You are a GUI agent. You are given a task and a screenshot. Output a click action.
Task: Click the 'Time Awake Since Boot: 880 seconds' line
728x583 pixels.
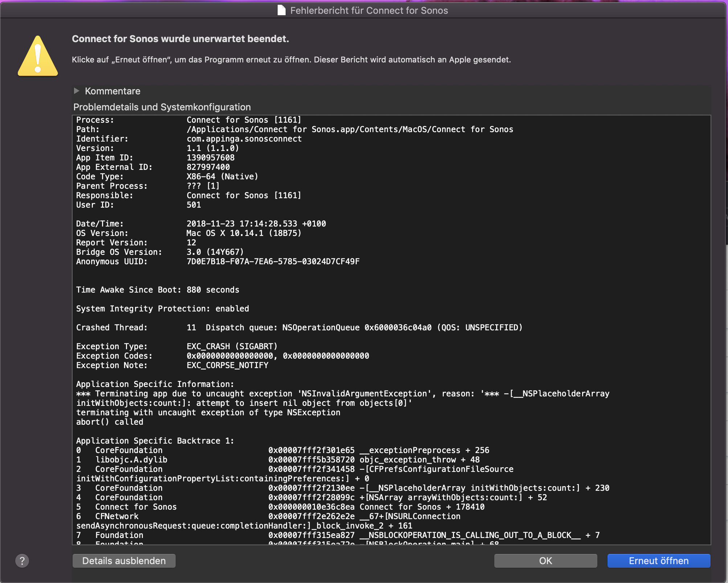[x=158, y=290]
